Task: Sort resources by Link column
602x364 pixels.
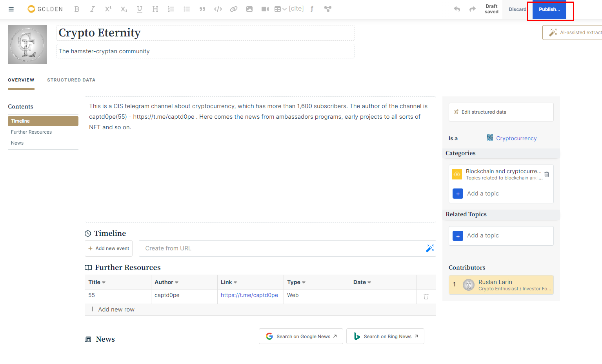Action: tap(229, 282)
